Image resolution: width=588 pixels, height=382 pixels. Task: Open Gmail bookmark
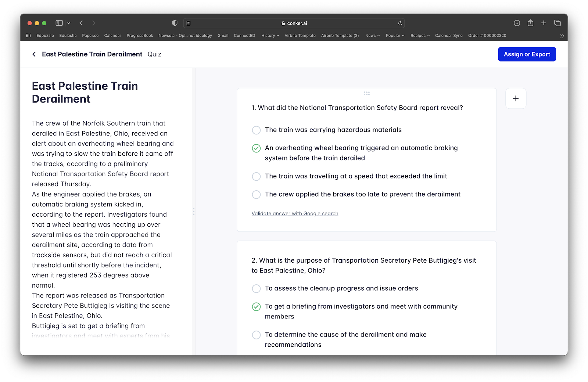coord(223,36)
